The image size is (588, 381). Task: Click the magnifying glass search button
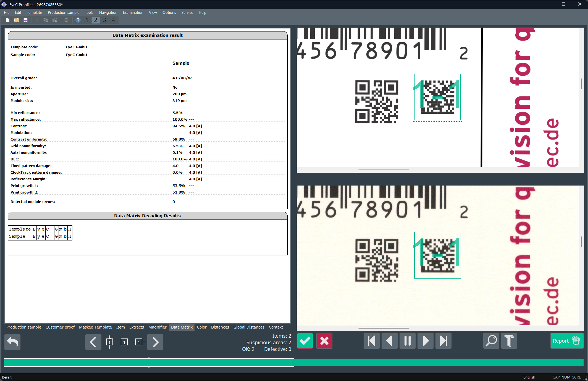[x=491, y=341]
